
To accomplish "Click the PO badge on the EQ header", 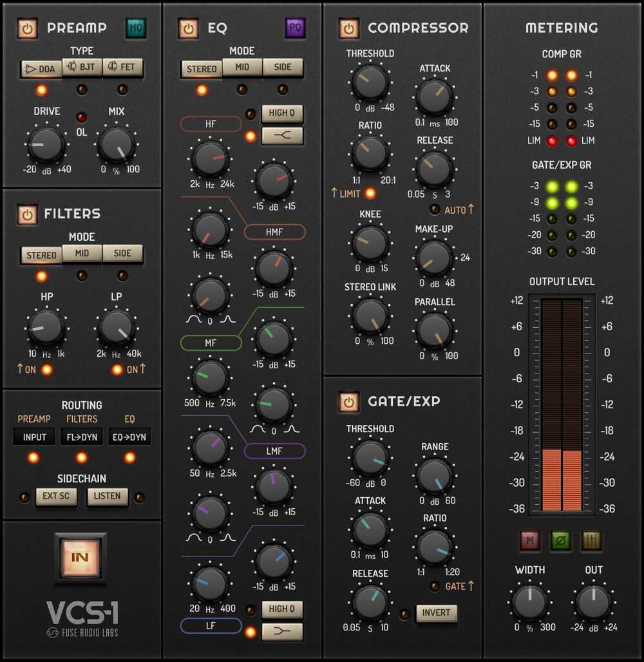I will click(x=294, y=28).
